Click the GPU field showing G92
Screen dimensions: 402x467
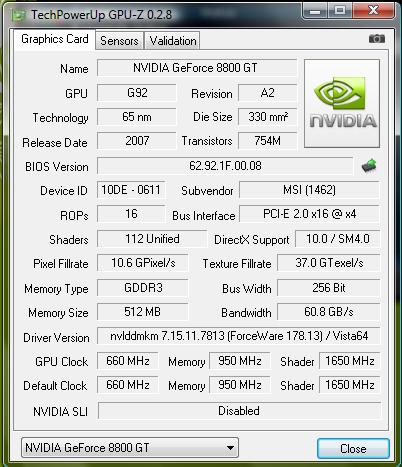pyautogui.click(x=137, y=93)
